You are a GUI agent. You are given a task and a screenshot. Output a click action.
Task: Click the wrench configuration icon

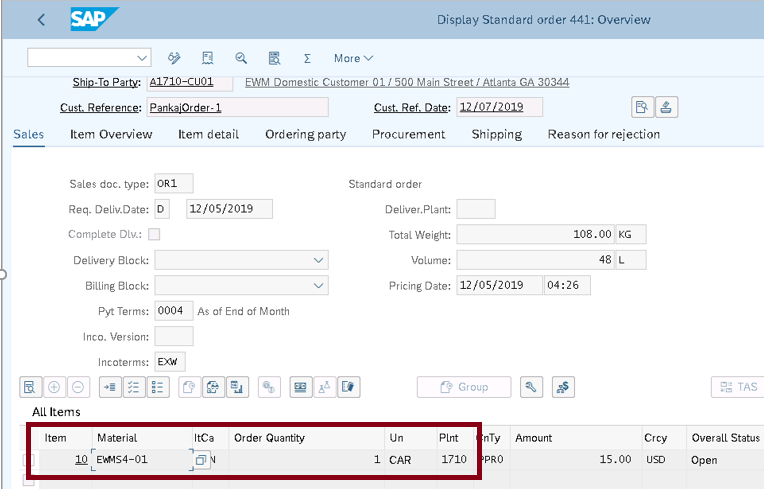point(532,387)
